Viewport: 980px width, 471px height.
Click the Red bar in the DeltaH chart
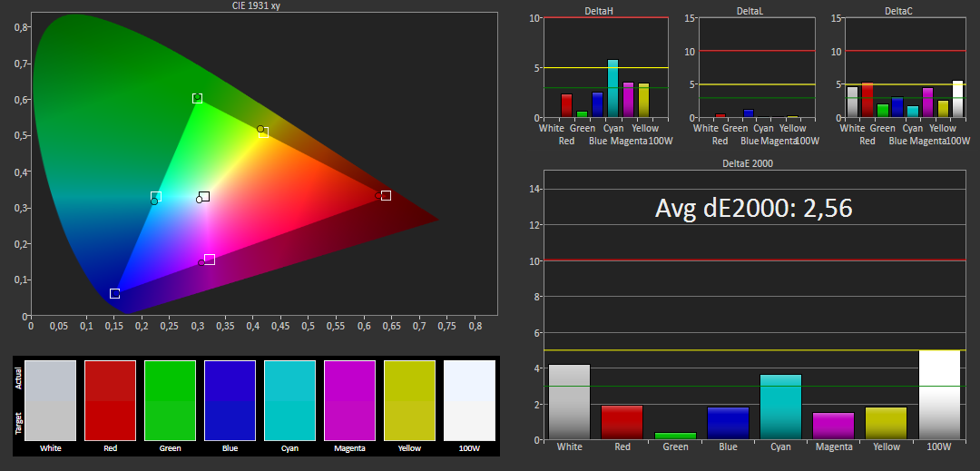(567, 105)
